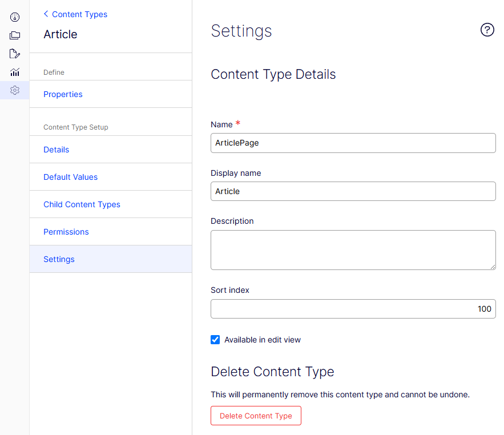
Task: Click the Delete Content Type button
Action: point(256,416)
